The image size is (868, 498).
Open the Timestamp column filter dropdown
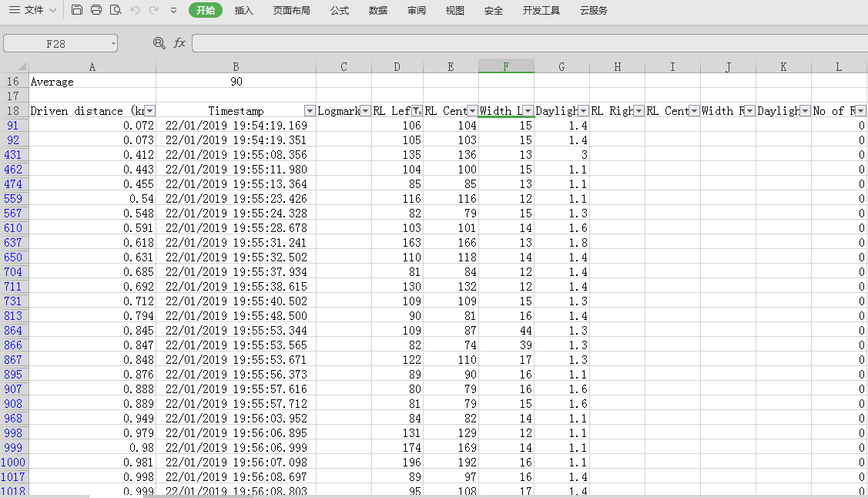310,111
